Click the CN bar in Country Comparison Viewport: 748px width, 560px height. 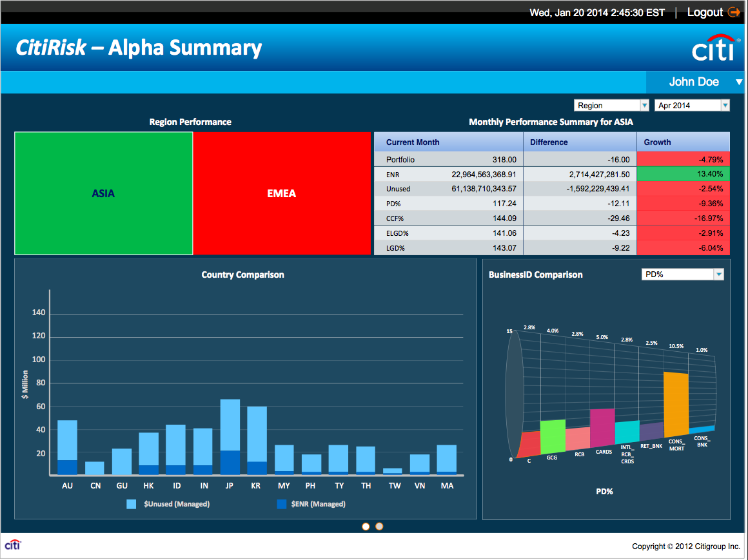tap(94, 468)
